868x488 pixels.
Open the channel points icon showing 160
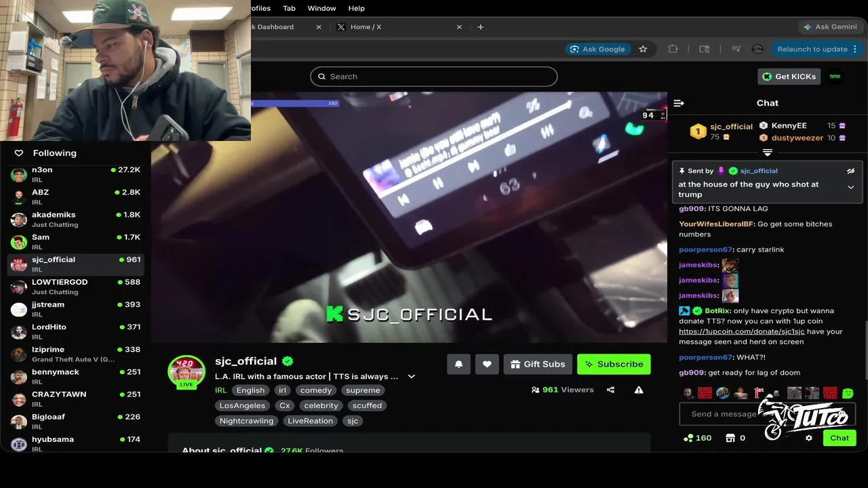[x=697, y=438]
